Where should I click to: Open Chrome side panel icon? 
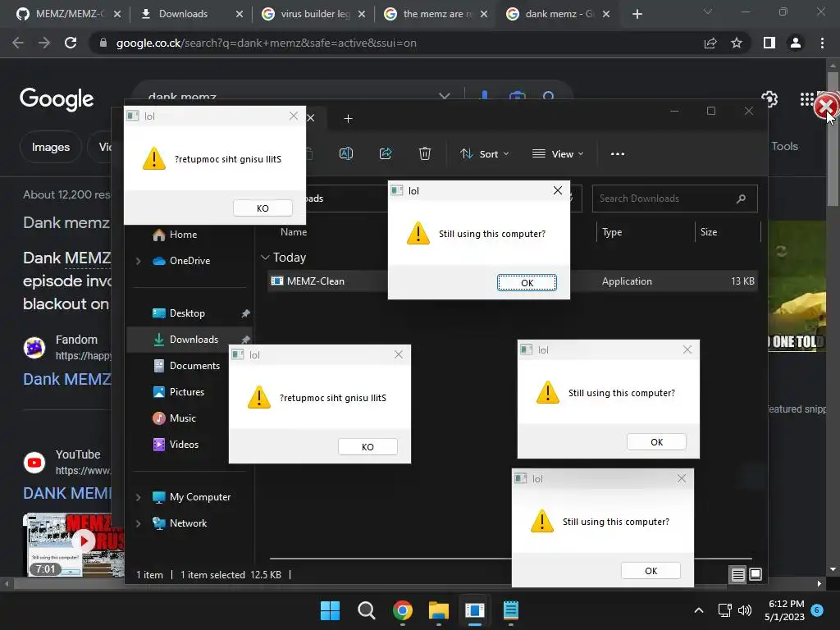click(769, 43)
